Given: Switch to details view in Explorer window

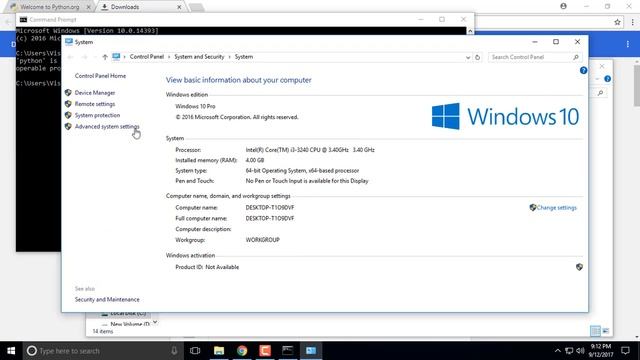Looking at the screenshot, I should [x=595, y=331].
